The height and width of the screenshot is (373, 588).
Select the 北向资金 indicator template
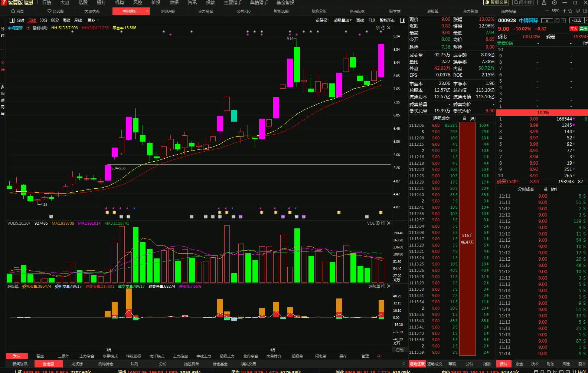(250, 356)
